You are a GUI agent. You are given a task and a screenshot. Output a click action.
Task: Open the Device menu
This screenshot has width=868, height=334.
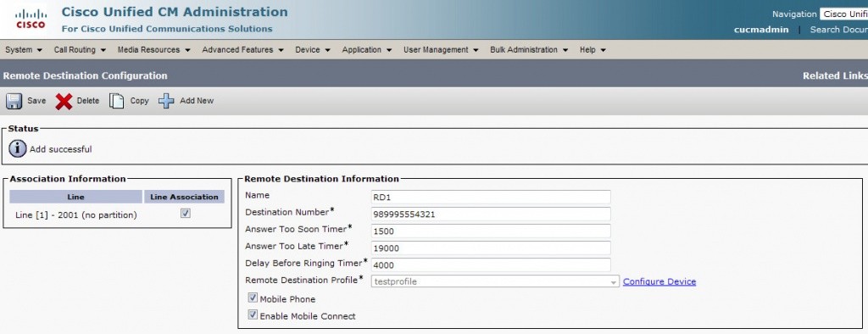[x=313, y=50]
